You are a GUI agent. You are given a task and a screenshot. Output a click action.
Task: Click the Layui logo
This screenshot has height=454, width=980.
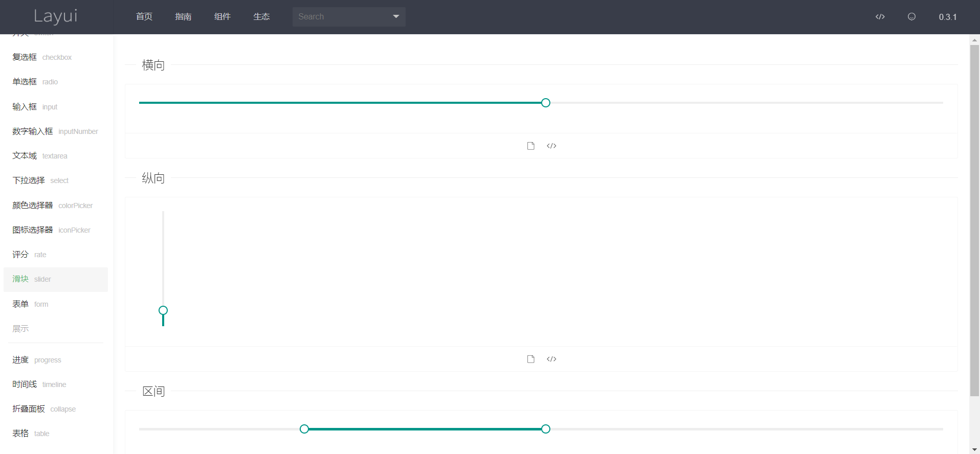[56, 16]
